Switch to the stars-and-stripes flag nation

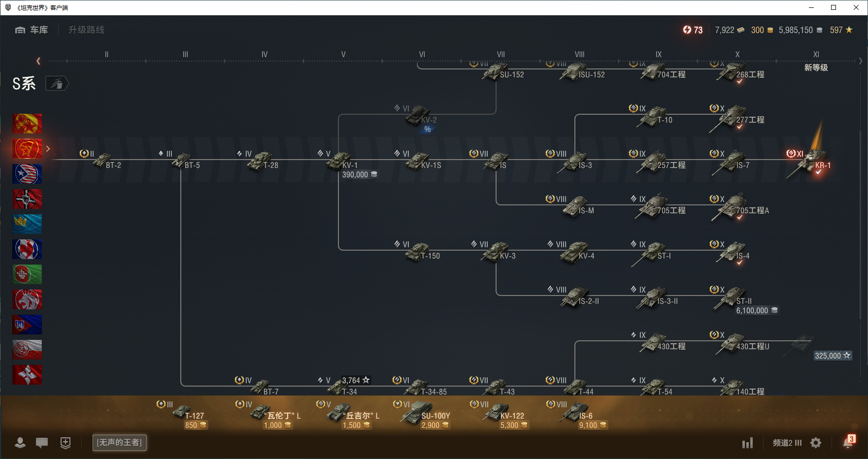[27, 174]
